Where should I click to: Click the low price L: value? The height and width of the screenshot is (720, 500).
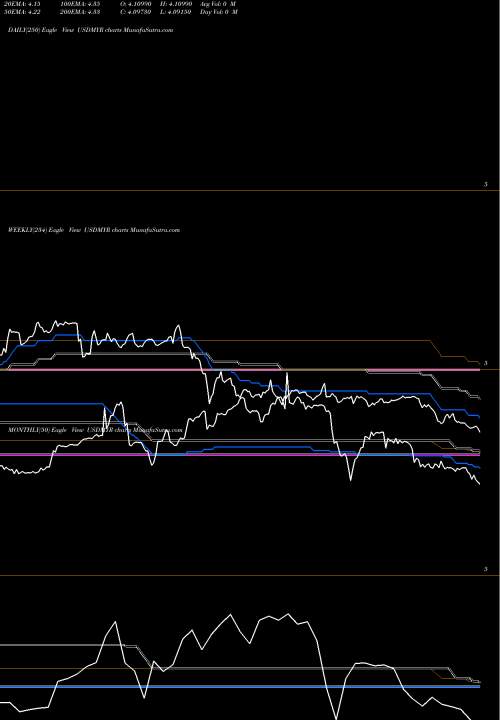click(x=176, y=12)
